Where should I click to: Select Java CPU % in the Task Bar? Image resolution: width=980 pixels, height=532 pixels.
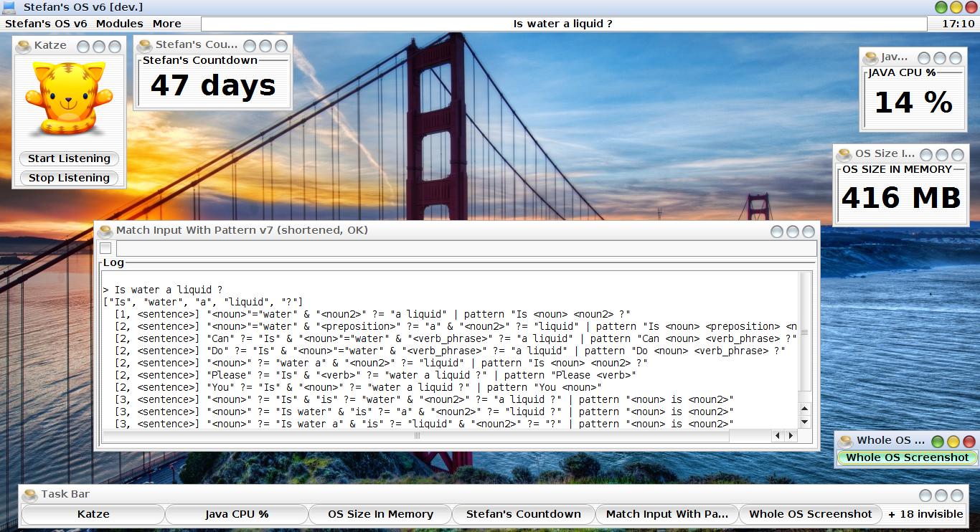pos(237,514)
